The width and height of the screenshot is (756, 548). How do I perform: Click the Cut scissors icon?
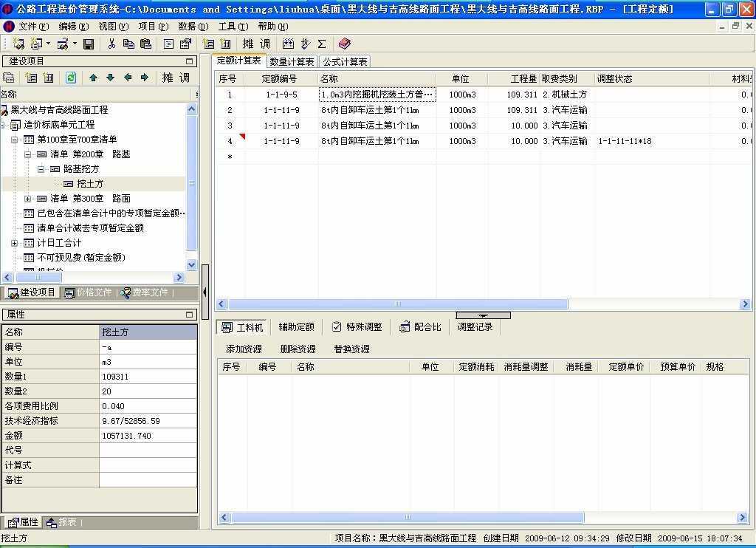pos(111,44)
